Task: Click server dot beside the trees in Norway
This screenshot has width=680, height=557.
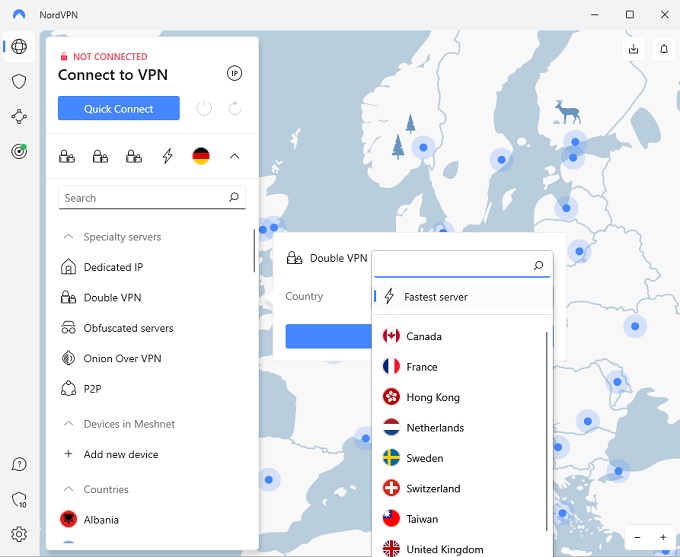Action: point(423,147)
